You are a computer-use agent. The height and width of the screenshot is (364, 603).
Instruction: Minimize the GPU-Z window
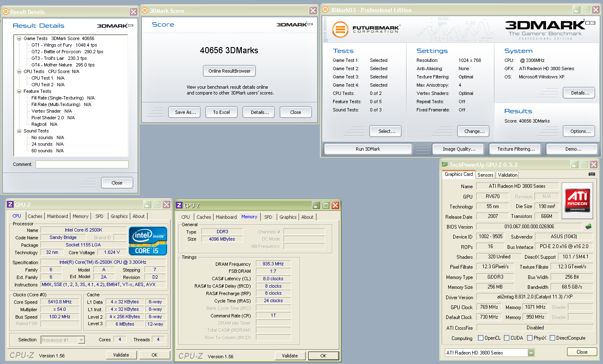tap(575, 164)
